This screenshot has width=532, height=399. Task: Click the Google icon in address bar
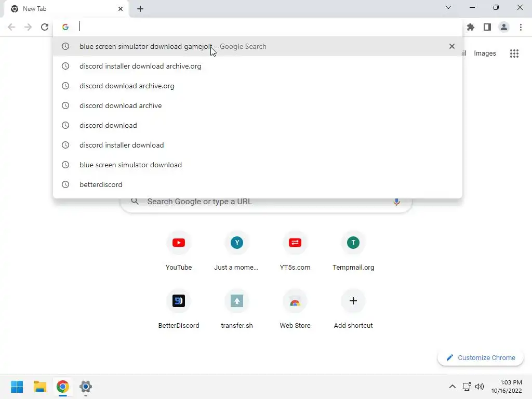pyautogui.click(x=65, y=27)
